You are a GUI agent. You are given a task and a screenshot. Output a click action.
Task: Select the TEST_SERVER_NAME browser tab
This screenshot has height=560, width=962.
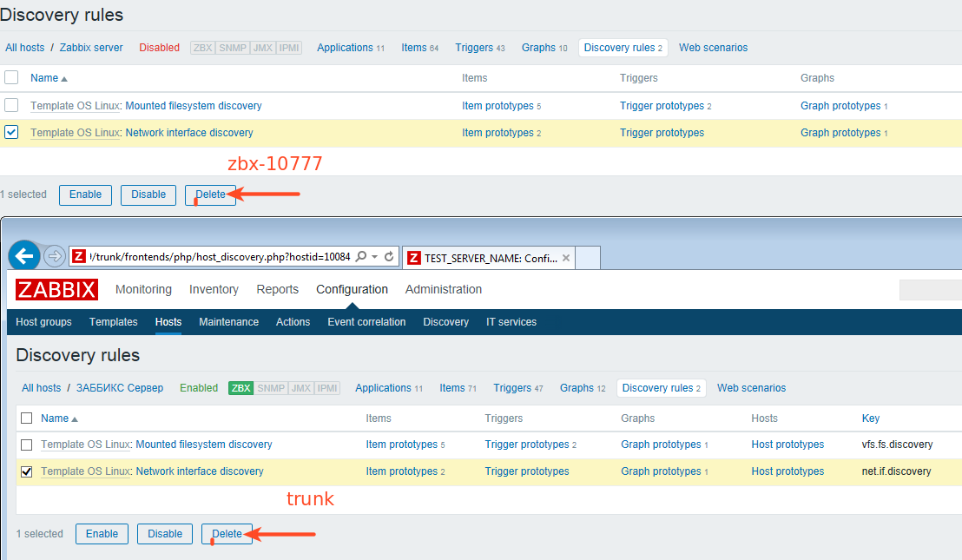[x=488, y=258]
